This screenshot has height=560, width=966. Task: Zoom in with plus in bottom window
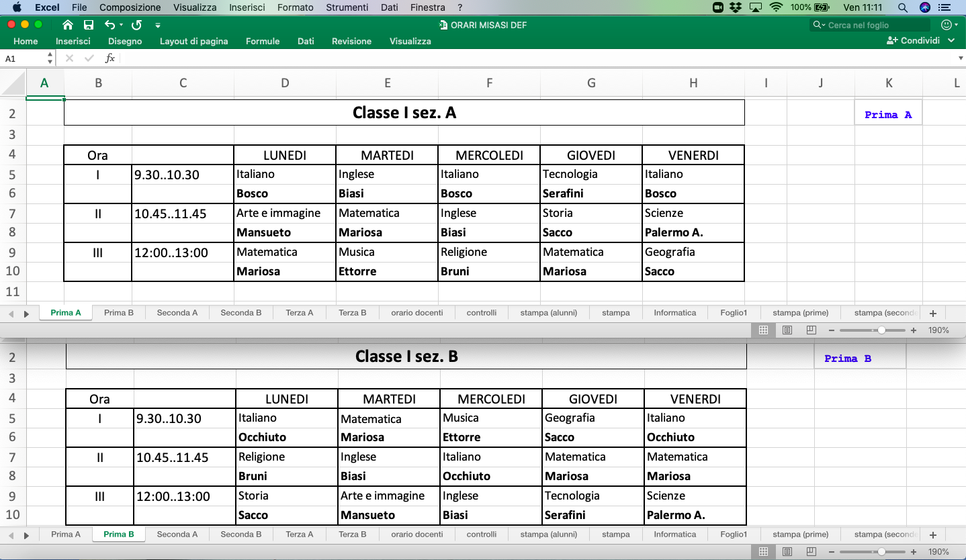click(914, 552)
